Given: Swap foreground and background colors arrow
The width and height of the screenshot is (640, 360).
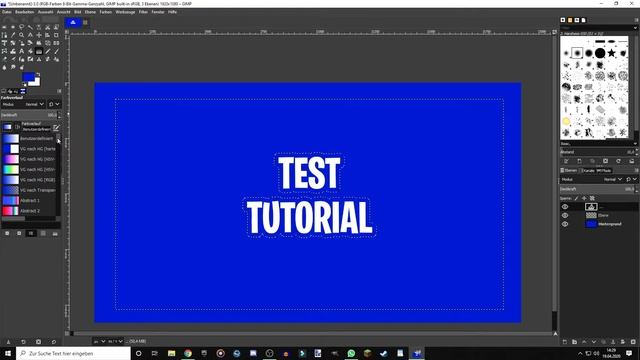Looking at the screenshot, I should [x=38, y=74].
